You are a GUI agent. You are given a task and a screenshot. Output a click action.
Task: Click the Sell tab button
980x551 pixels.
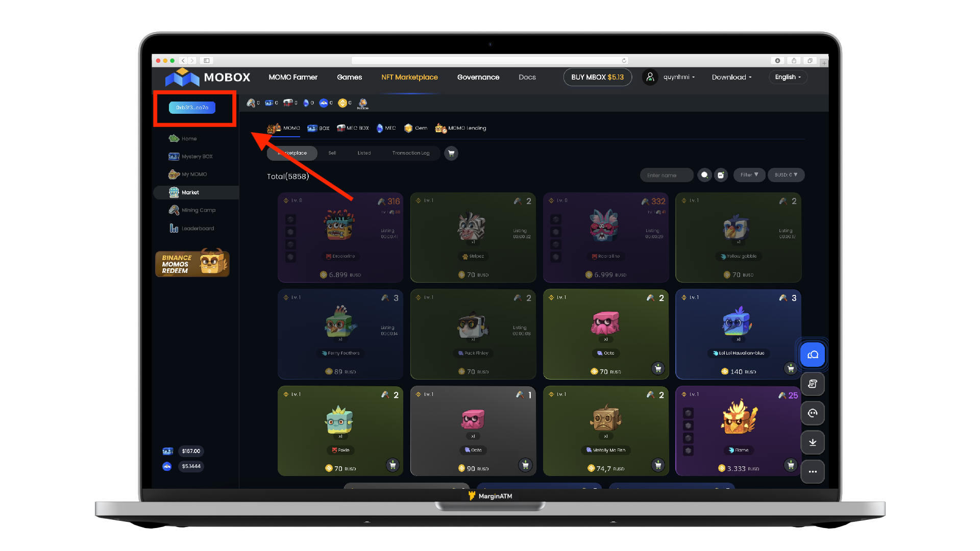tap(332, 153)
